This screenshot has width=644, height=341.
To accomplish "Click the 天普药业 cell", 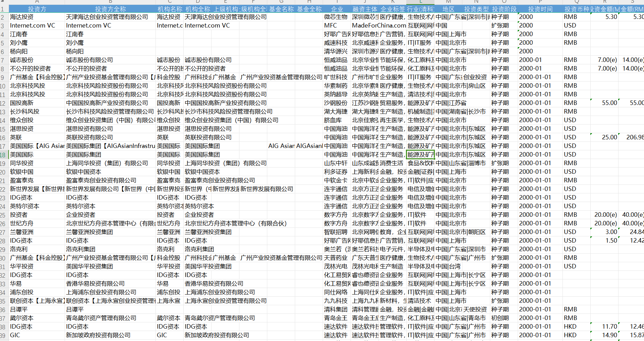I will (337, 258).
